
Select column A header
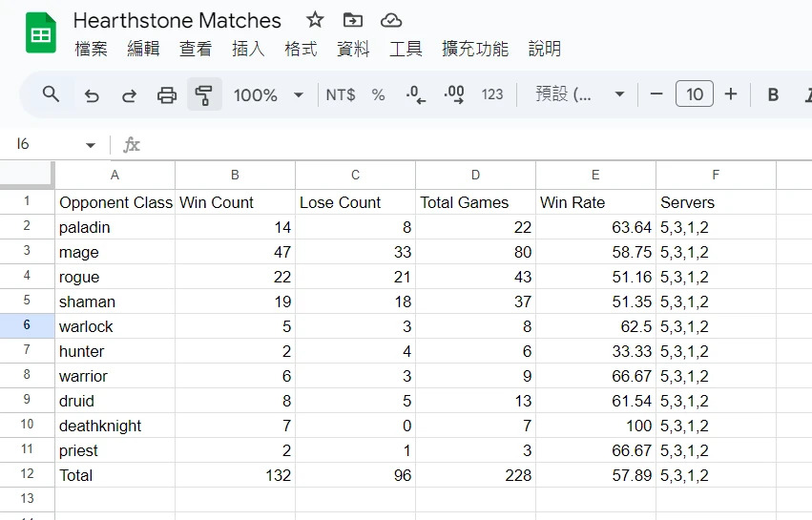tap(115, 175)
